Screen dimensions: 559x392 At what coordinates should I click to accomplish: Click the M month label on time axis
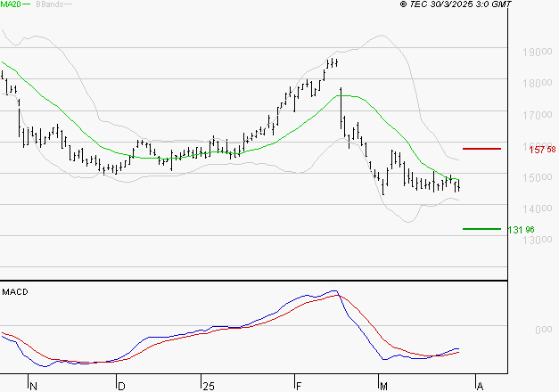point(383,387)
